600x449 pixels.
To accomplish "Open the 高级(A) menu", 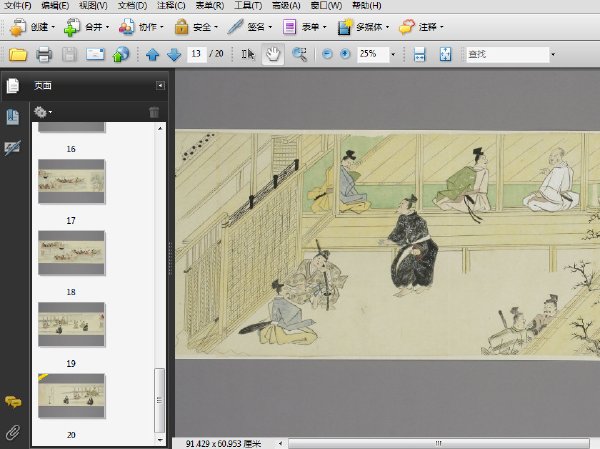I will [286, 6].
